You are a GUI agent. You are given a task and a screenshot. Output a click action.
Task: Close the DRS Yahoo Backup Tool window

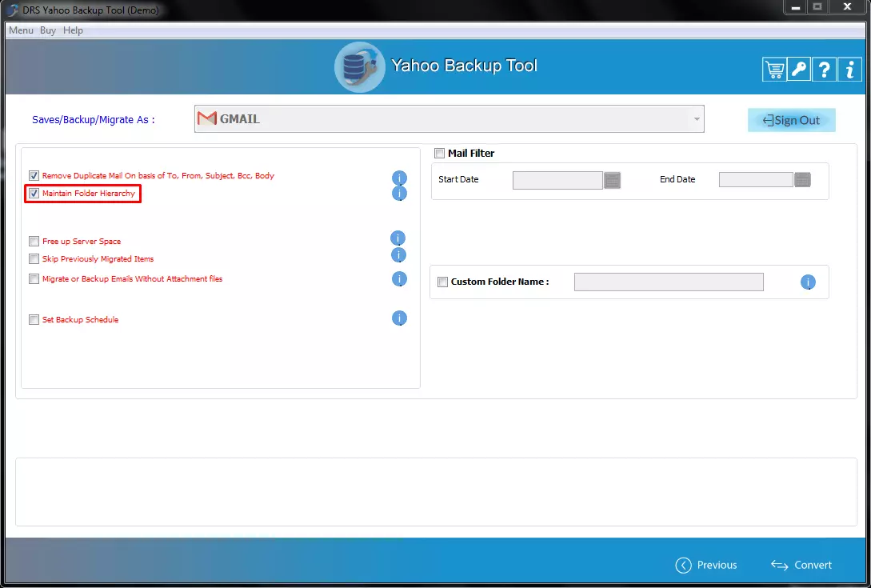847,7
